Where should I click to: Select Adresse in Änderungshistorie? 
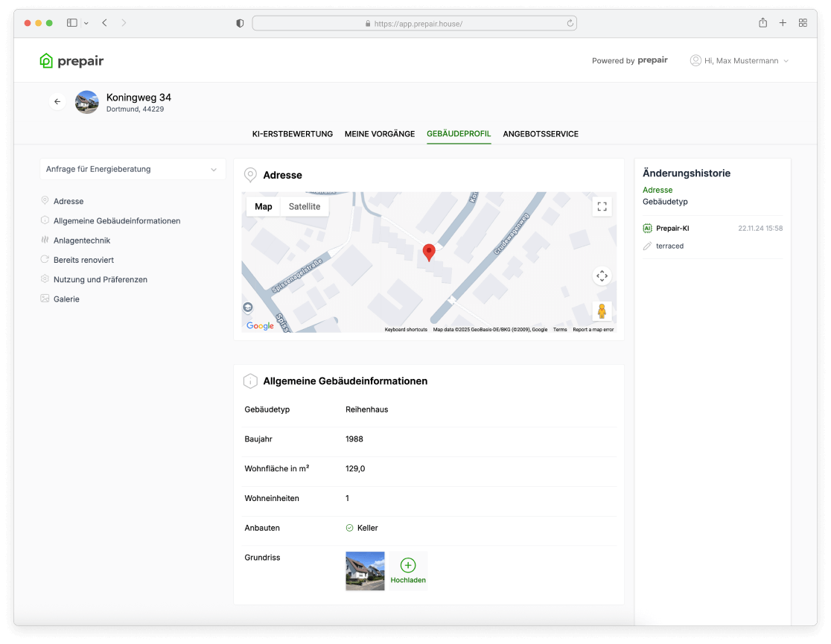(x=658, y=191)
